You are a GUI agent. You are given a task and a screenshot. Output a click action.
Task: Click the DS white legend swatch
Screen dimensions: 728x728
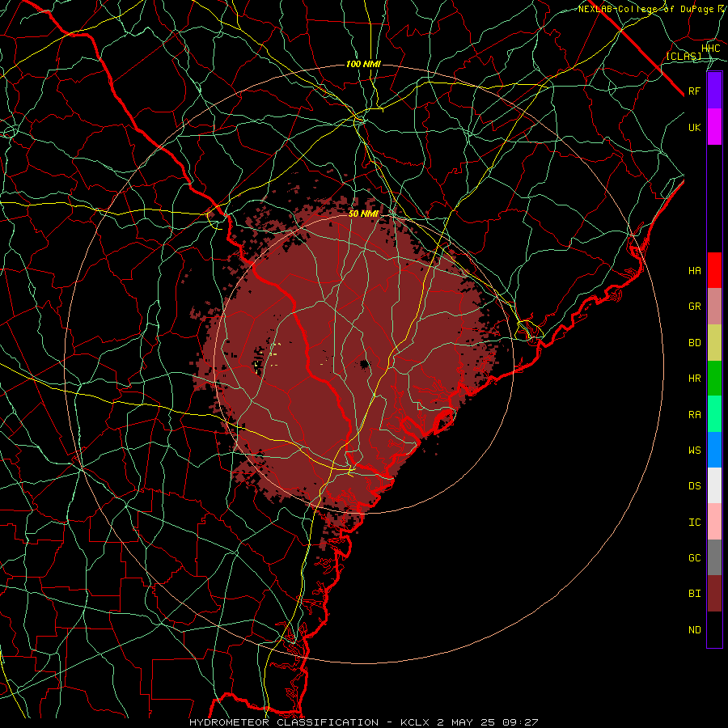tap(714, 485)
